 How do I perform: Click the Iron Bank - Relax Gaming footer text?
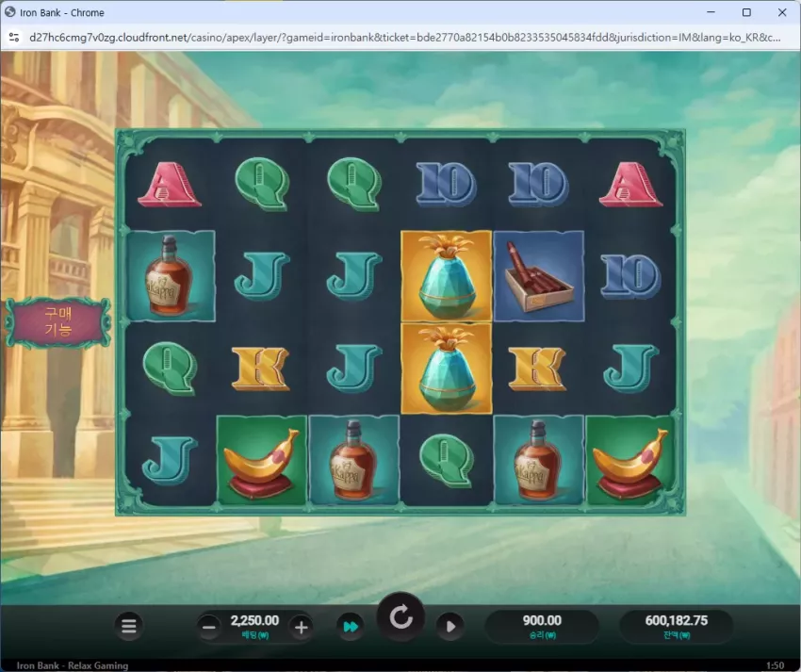click(72, 665)
